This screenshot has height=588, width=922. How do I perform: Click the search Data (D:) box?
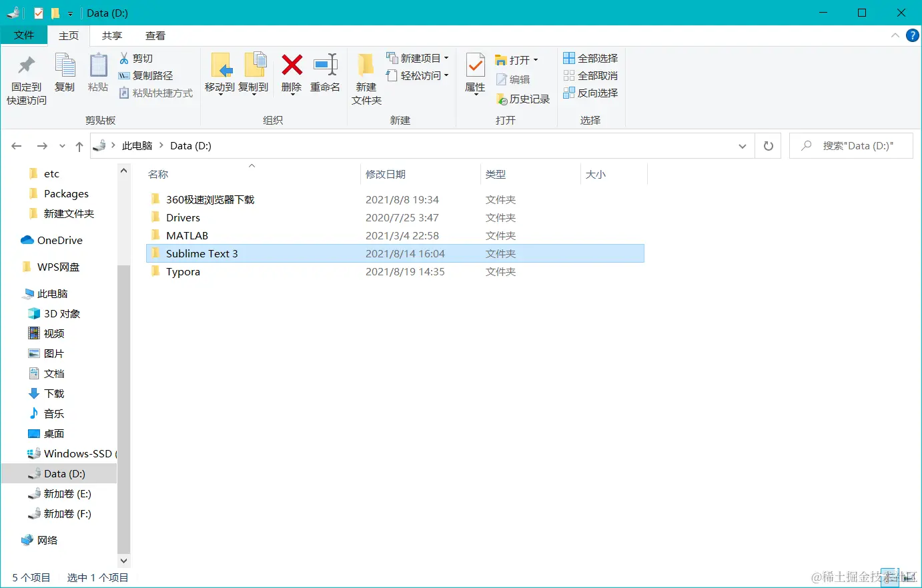point(851,146)
